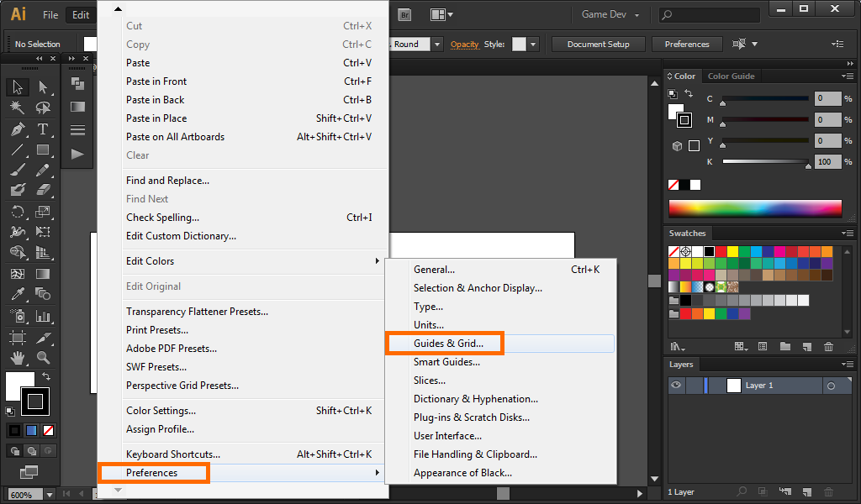Select the Type tool
Image resolution: width=861 pixels, height=504 pixels.
43,129
